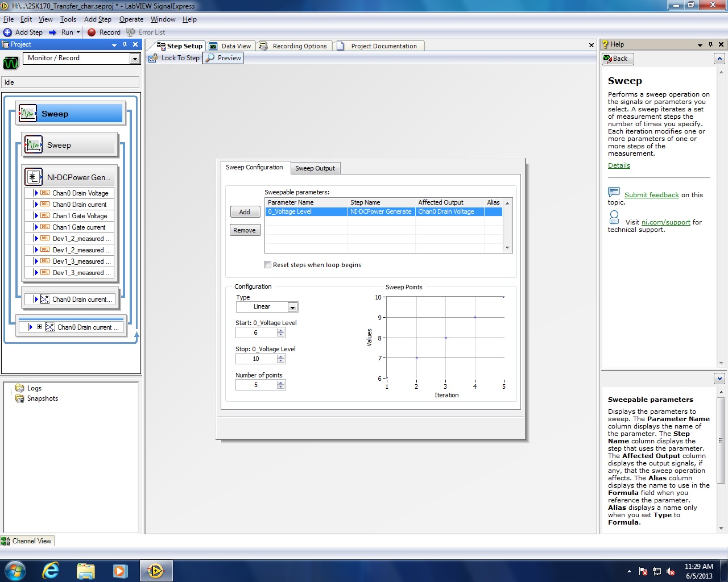The width and height of the screenshot is (728, 582).
Task: Collapse the lower help pane chevron
Action: pos(719,379)
